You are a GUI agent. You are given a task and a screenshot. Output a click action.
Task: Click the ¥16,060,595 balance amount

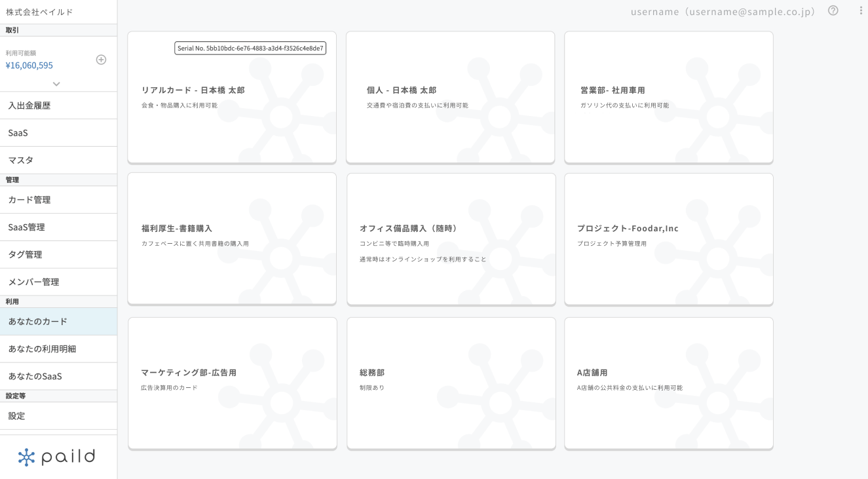tap(29, 66)
